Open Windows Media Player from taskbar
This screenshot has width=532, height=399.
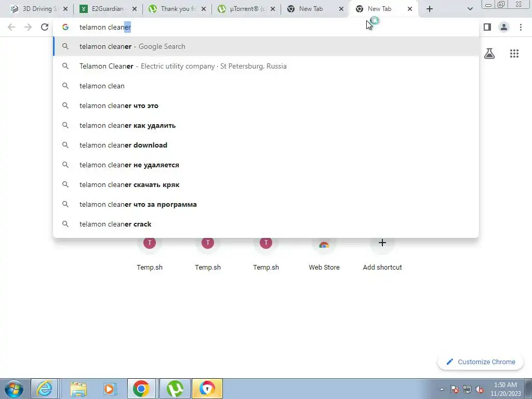coord(110,389)
